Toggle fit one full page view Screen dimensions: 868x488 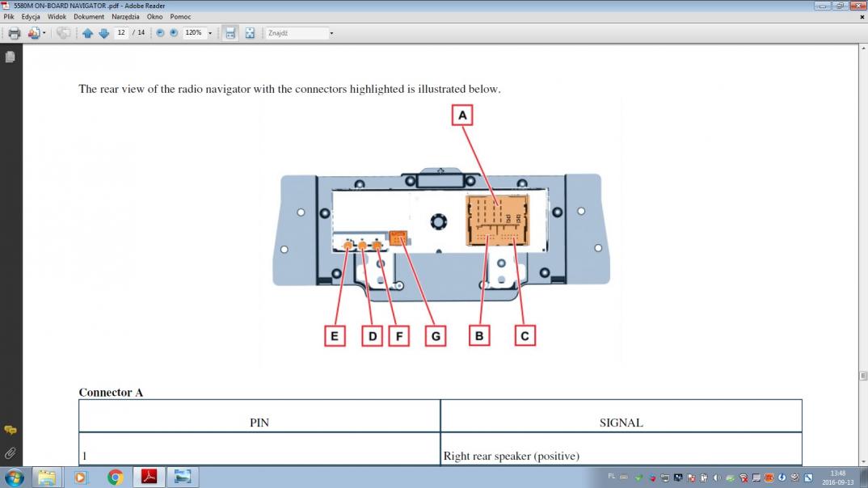point(250,33)
